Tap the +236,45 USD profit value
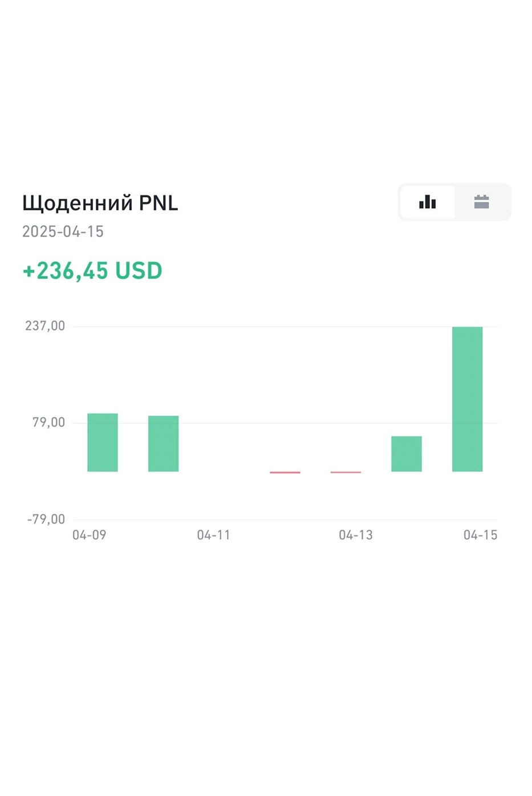Image resolution: width=532 pixels, height=796 pixels. click(92, 271)
